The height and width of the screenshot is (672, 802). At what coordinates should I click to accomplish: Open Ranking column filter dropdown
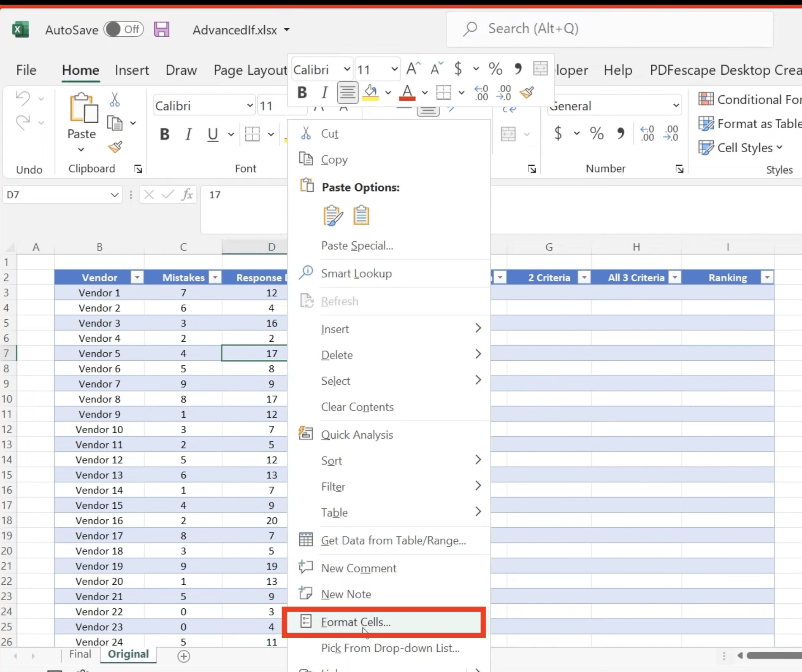coord(767,278)
